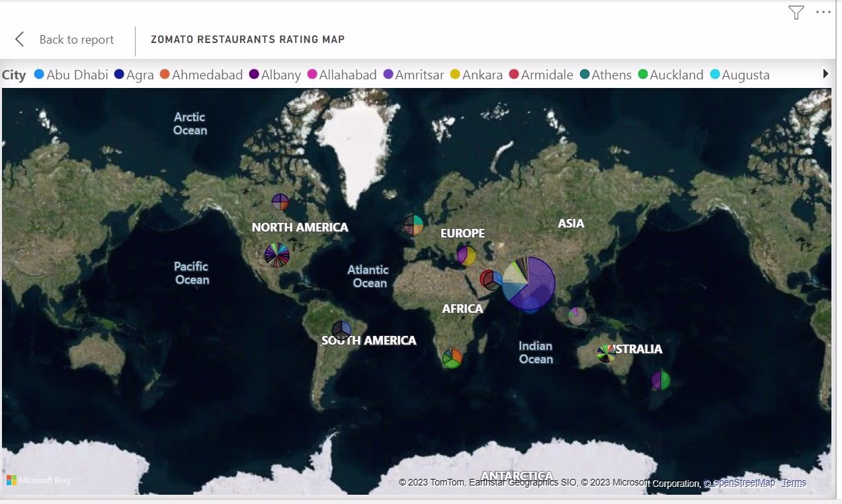Click the SOUTH AMERICA map label
The image size is (842, 504).
coord(369,341)
